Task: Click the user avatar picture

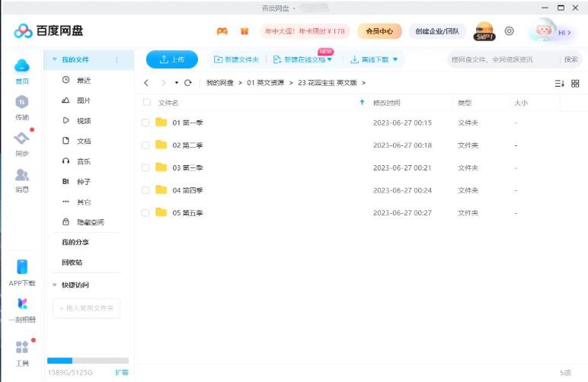Action: coord(543,30)
